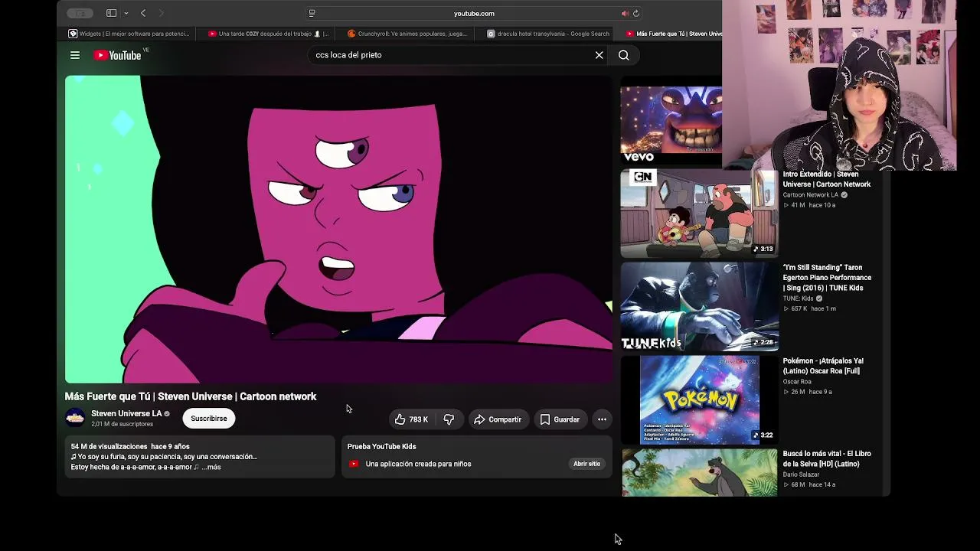980x551 pixels.
Task: Select the 'Más Fuerte que Tú' tab
Action: pos(672,34)
